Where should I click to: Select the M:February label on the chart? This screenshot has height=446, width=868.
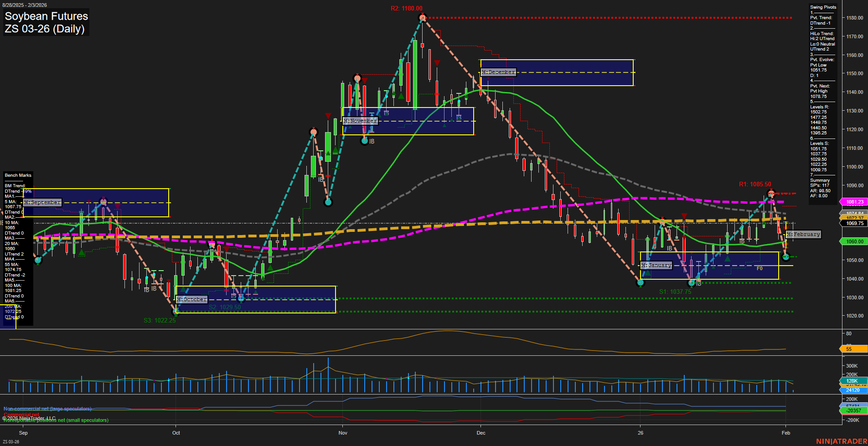tap(804, 234)
